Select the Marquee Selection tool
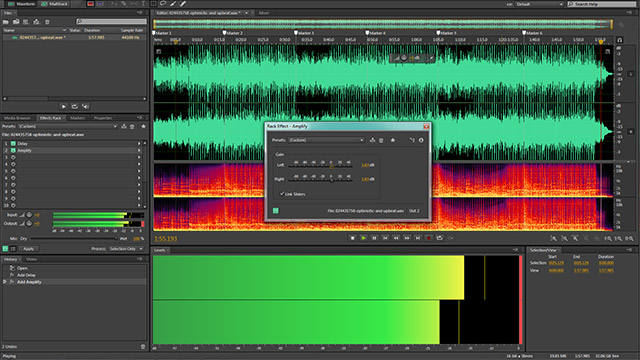Screen dimensions: 640x360 coord(153,4)
